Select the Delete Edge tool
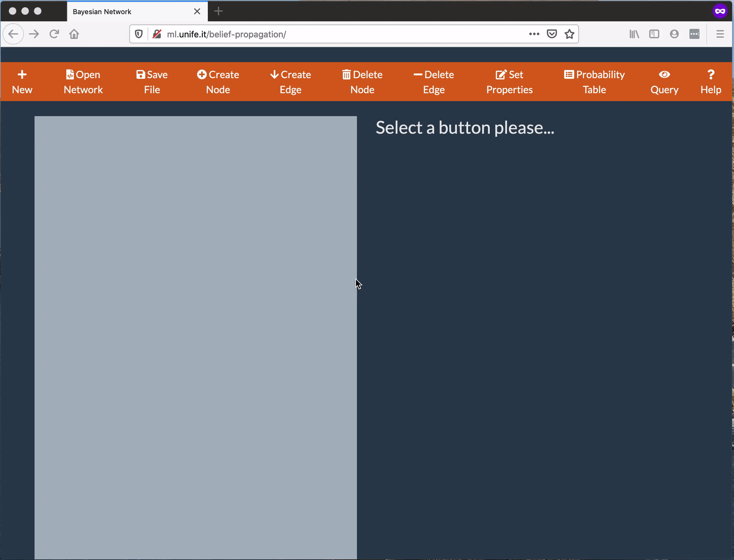This screenshot has height=560, width=734. coord(434,82)
